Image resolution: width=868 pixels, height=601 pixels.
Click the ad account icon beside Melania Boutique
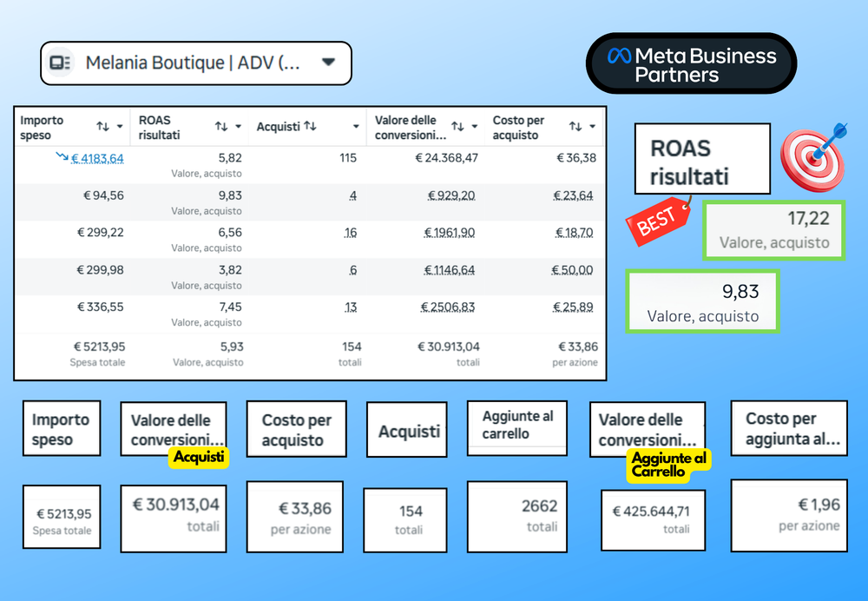click(59, 63)
